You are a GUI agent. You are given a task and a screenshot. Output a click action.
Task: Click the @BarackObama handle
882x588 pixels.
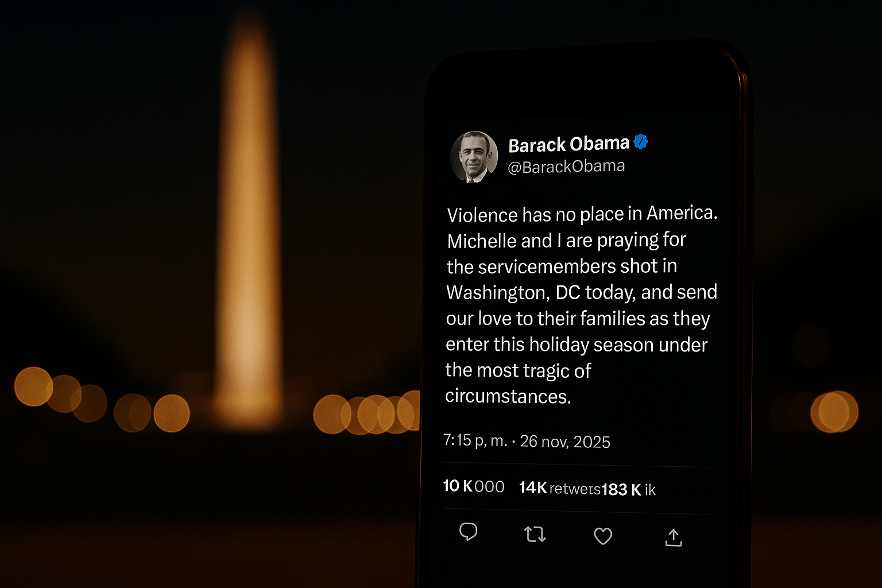coord(566,167)
